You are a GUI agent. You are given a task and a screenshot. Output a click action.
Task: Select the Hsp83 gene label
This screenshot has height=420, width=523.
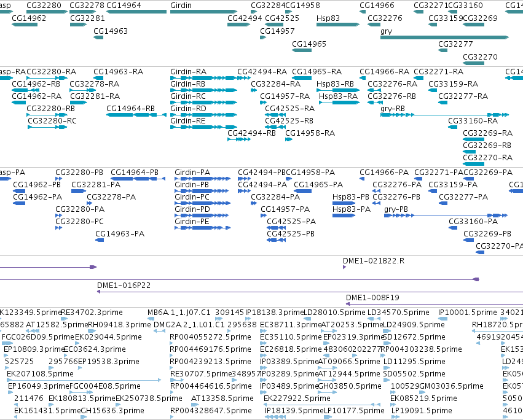tap(328, 18)
